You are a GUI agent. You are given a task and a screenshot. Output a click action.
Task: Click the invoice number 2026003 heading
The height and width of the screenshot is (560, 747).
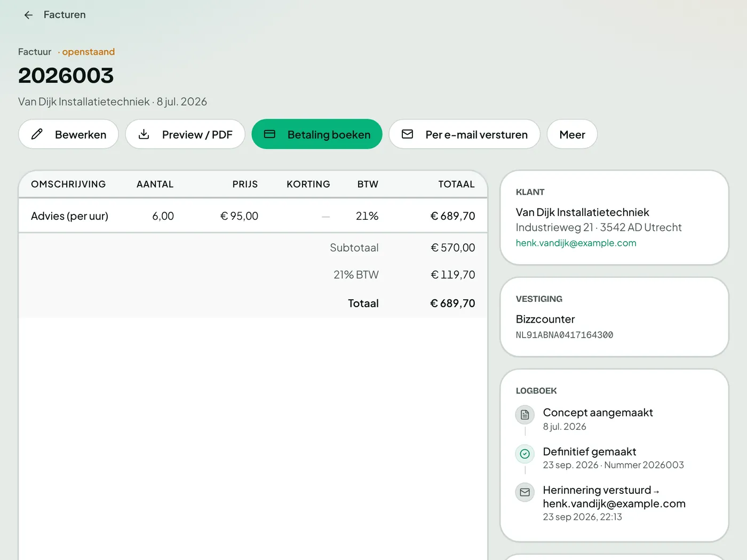(66, 75)
